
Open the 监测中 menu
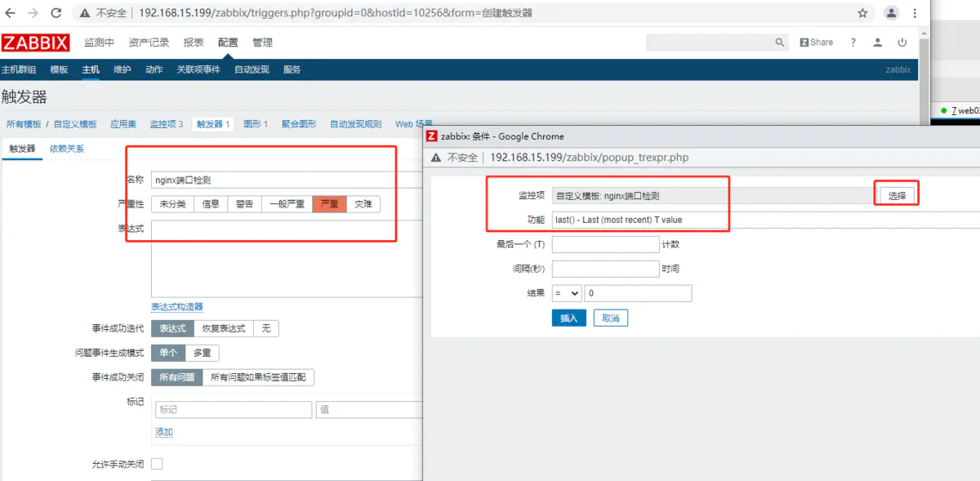click(100, 42)
